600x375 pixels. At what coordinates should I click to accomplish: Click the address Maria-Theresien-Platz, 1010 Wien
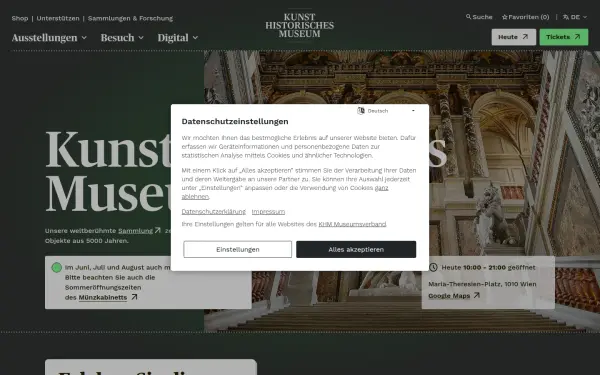pyautogui.click(x=482, y=284)
